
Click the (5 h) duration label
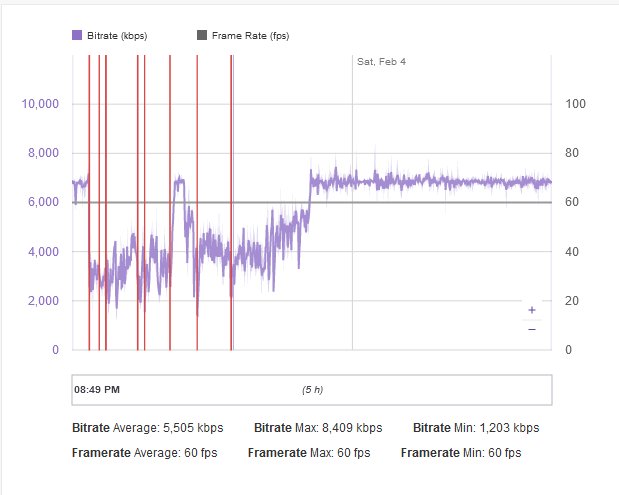point(312,389)
